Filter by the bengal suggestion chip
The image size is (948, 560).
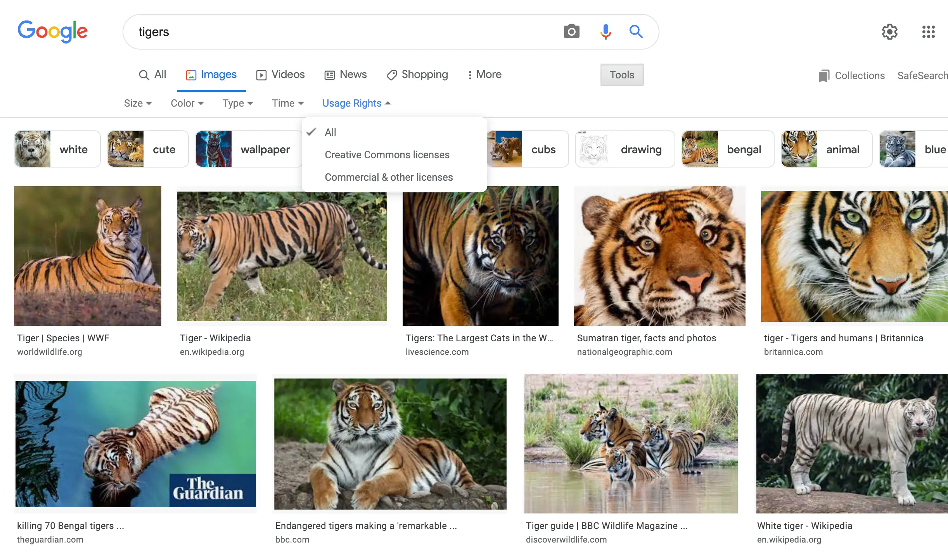pyautogui.click(x=728, y=149)
